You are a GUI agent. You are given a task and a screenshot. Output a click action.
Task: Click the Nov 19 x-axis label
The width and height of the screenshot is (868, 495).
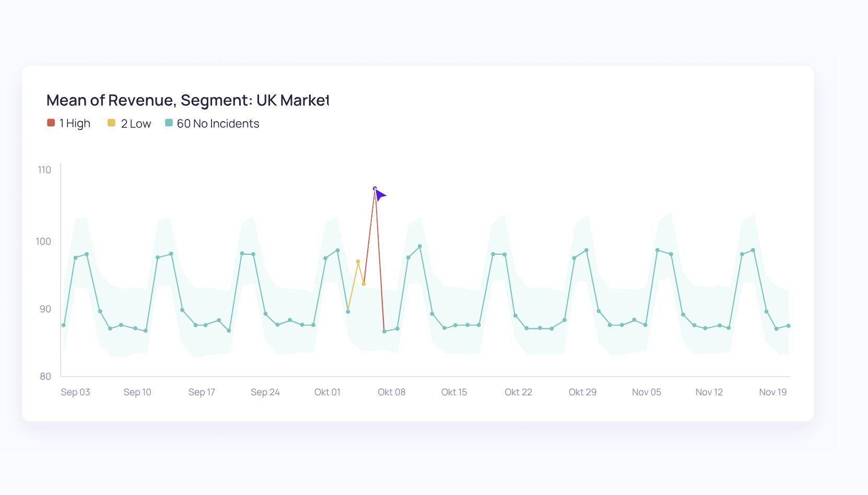point(773,392)
